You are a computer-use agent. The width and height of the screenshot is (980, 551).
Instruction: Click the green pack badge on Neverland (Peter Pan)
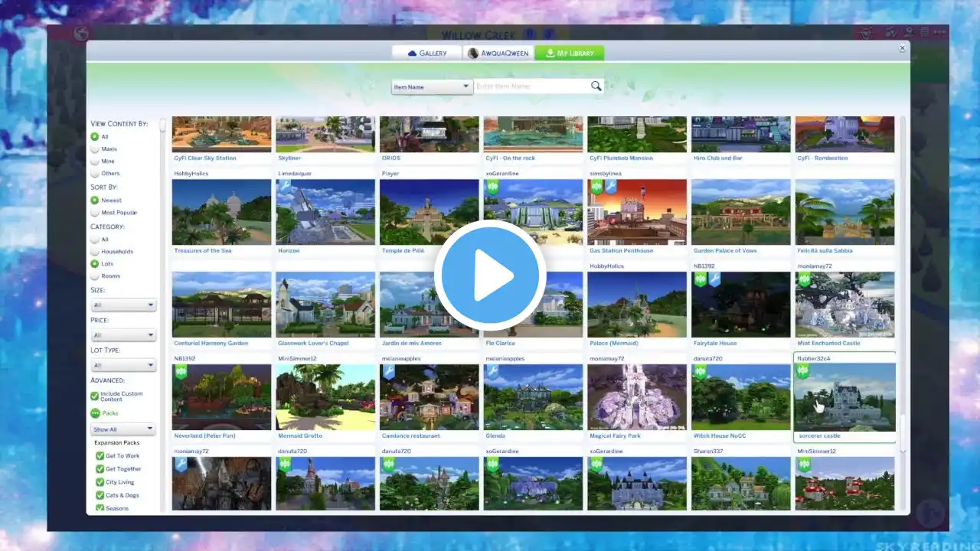tap(181, 372)
